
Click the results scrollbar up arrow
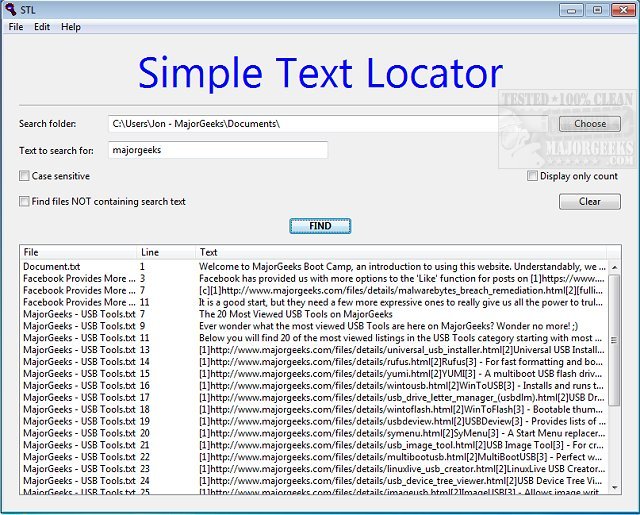(614, 267)
